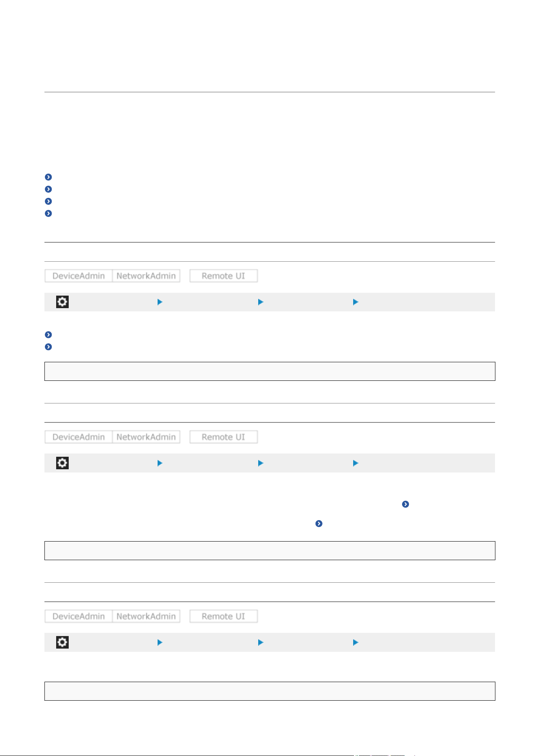This screenshot has height=756, width=535.
Task: Click the first blue arrow after the first section gear
Action: [x=160, y=302]
